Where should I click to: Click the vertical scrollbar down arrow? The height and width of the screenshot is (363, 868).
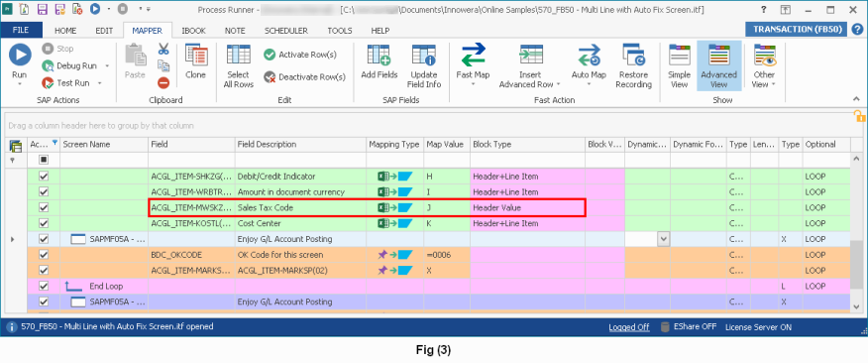[x=857, y=306]
